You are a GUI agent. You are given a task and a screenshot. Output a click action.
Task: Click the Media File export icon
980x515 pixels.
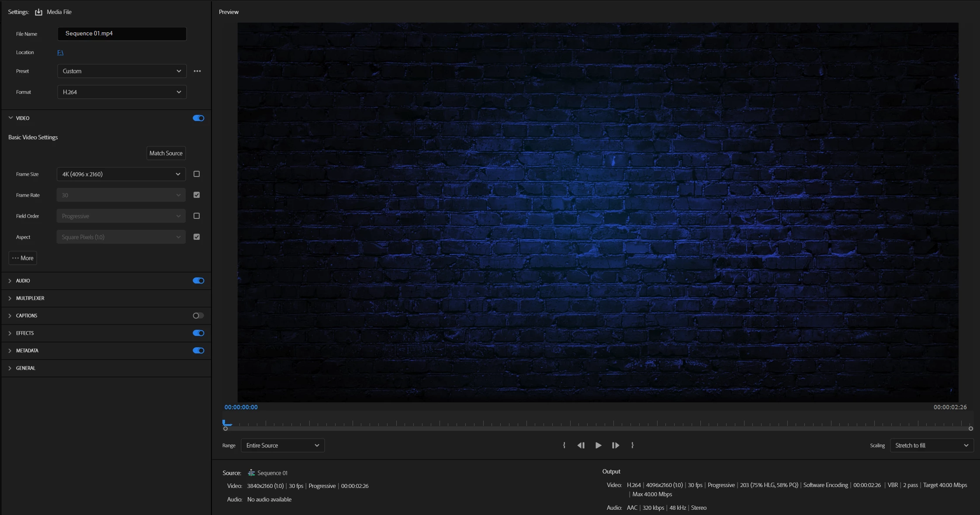tap(39, 12)
